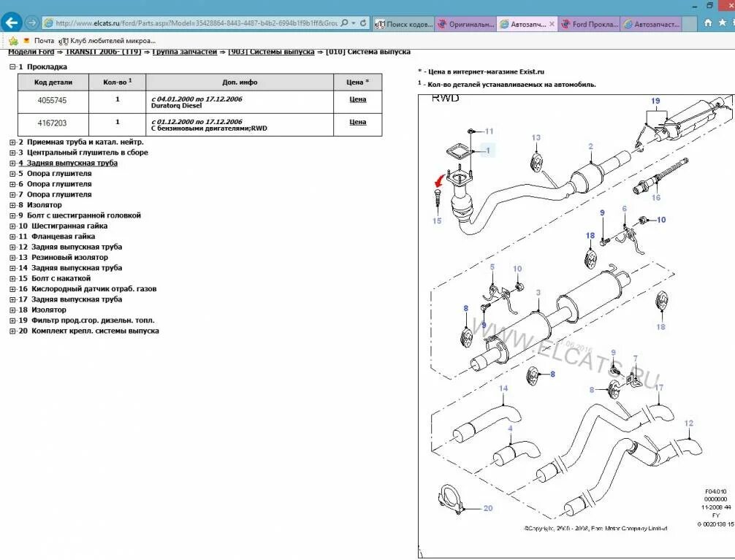Expand 20 Комплект крепл. системы выпуска
The height and width of the screenshot is (560, 735).
(x=12, y=331)
